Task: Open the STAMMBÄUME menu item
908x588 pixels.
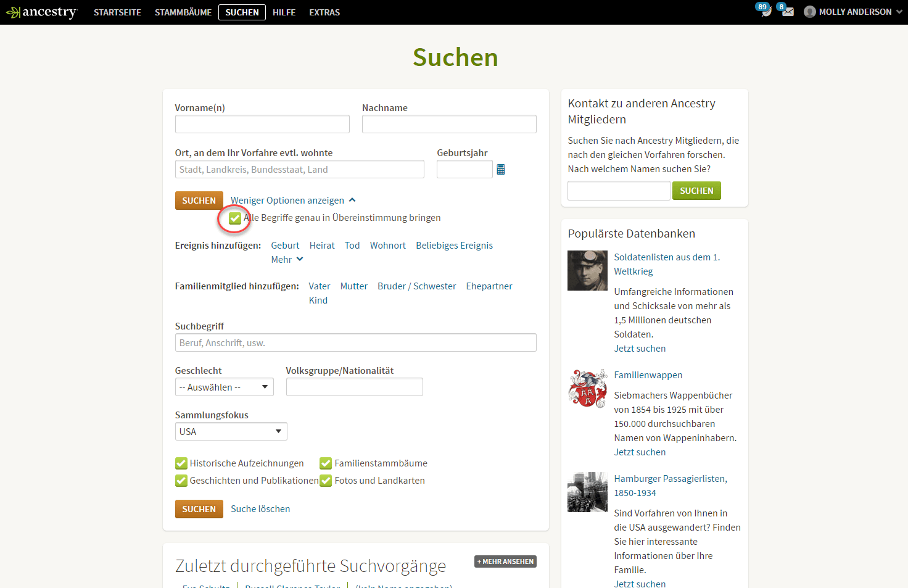Action: click(x=183, y=12)
